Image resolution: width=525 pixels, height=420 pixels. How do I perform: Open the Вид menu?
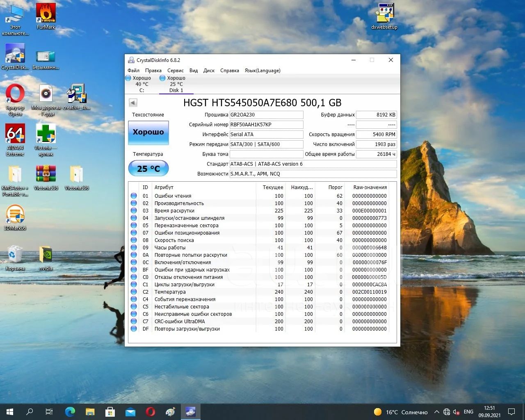click(194, 71)
